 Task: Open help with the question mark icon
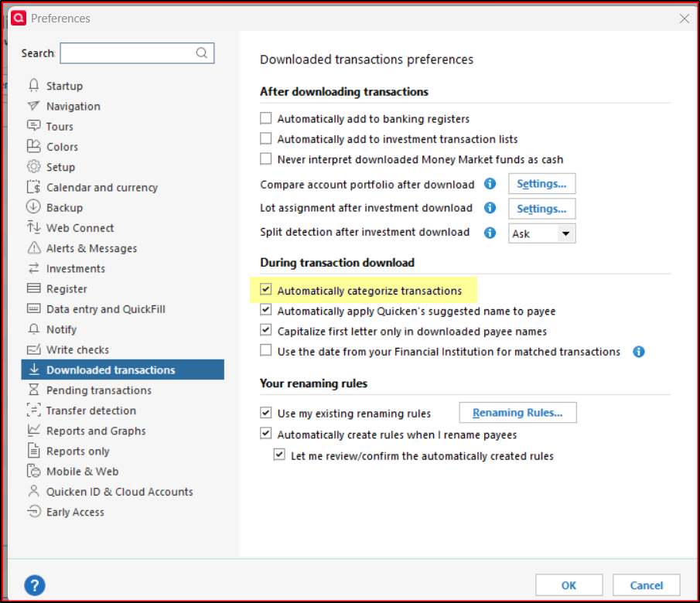[x=35, y=585]
